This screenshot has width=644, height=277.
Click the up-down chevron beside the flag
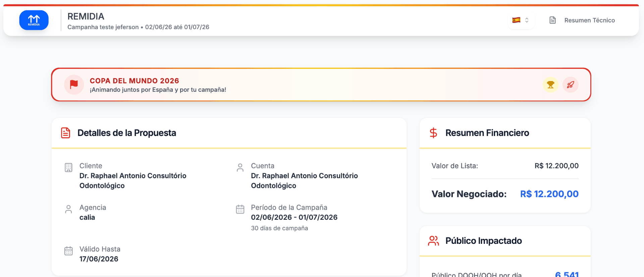(527, 20)
